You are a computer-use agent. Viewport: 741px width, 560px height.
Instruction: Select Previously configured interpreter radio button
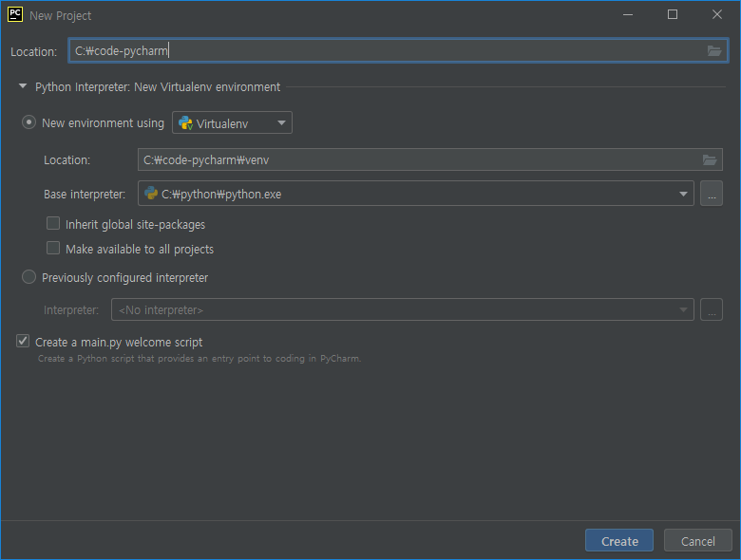tap(28, 277)
